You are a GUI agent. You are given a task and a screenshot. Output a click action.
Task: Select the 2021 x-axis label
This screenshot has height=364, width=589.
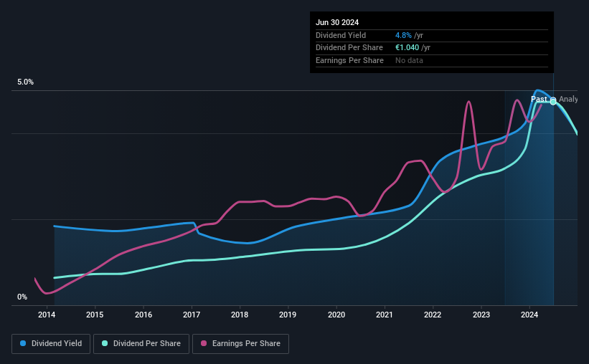click(385, 315)
